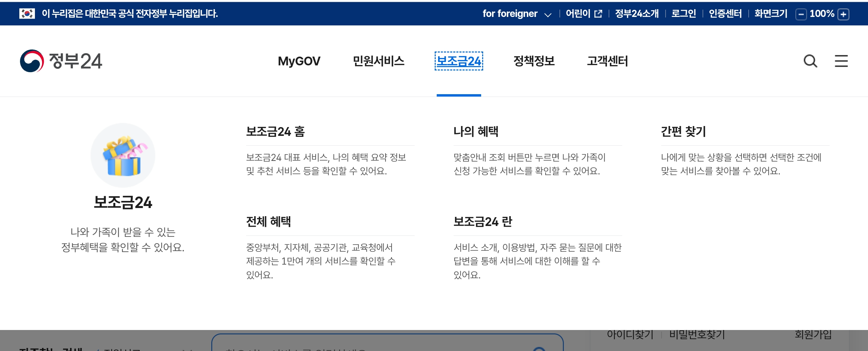Click the official e-government site notice text
Image resolution: width=868 pixels, height=351 pixels.
point(130,14)
